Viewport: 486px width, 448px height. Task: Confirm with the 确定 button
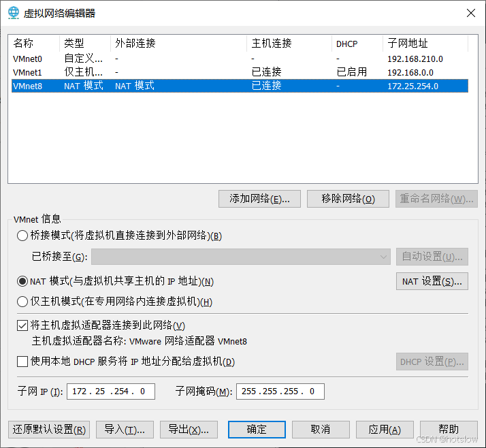(x=257, y=430)
